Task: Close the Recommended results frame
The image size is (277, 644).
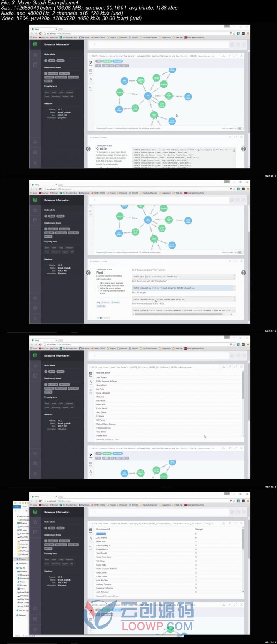Action: [x=242, y=523]
